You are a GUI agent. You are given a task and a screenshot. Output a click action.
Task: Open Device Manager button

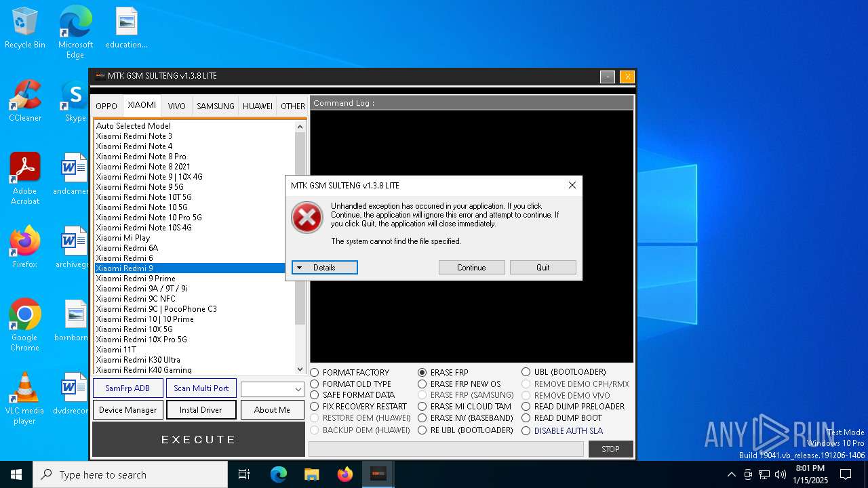(127, 410)
